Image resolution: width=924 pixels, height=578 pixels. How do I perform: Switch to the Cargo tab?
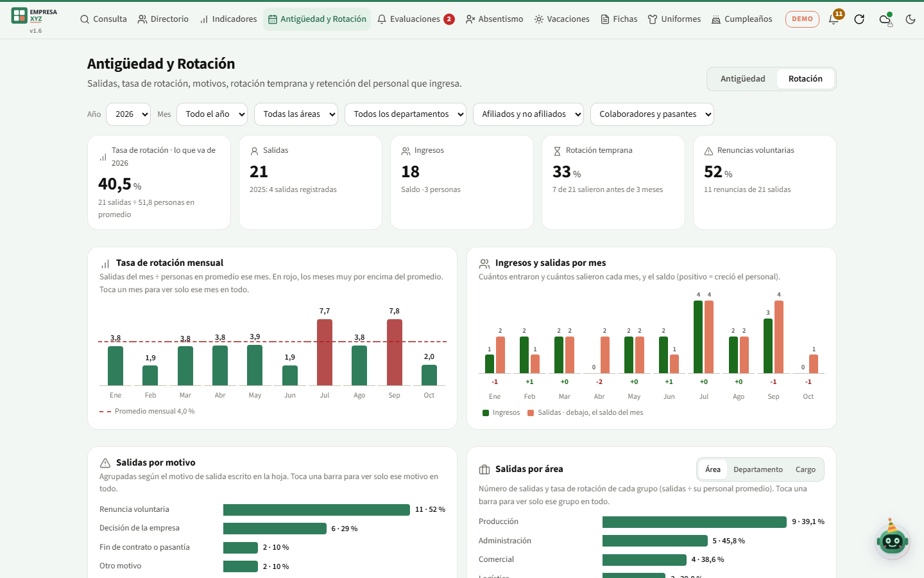point(805,469)
